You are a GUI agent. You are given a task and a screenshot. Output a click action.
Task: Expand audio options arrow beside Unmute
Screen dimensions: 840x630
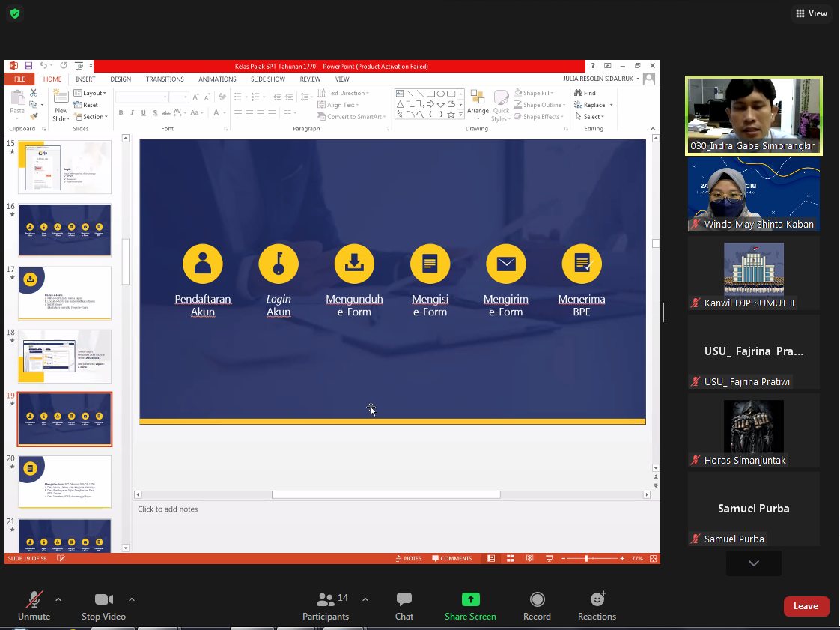click(58, 599)
